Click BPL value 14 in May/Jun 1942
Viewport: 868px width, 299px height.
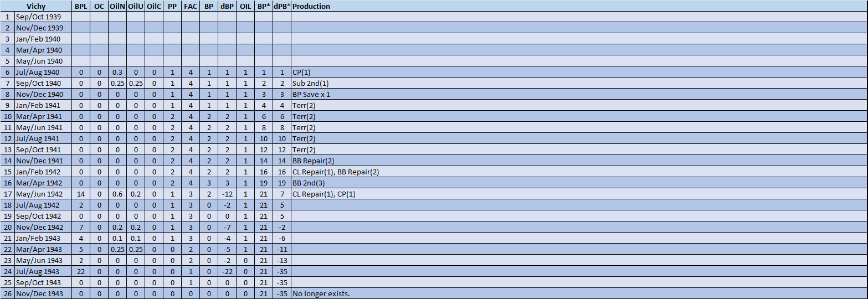tap(81, 194)
